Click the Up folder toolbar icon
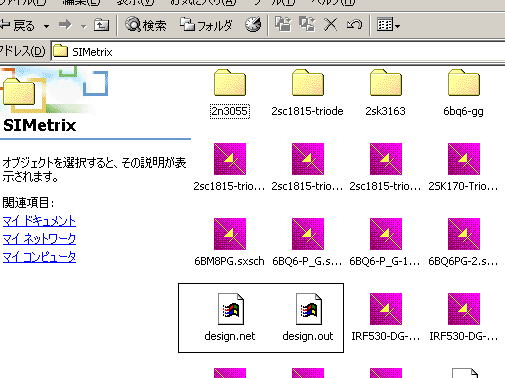The height and width of the screenshot is (378, 505). tap(101, 25)
